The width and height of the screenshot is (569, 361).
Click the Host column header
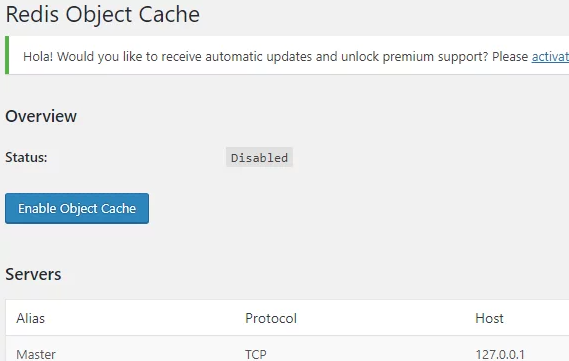point(489,318)
